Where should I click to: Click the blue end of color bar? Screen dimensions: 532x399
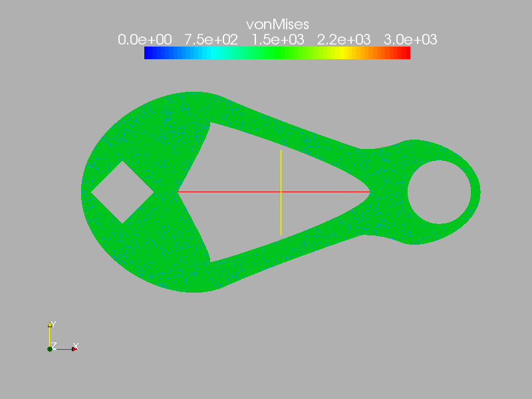point(148,53)
